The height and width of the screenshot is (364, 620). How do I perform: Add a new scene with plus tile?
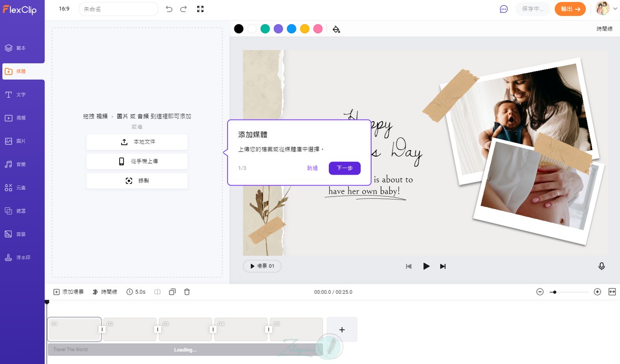(342, 330)
